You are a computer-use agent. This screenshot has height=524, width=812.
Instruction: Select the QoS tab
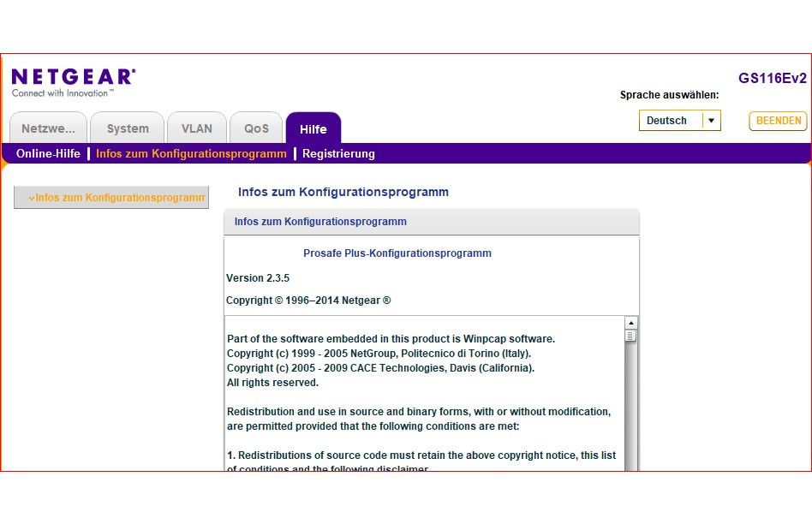coord(256,128)
